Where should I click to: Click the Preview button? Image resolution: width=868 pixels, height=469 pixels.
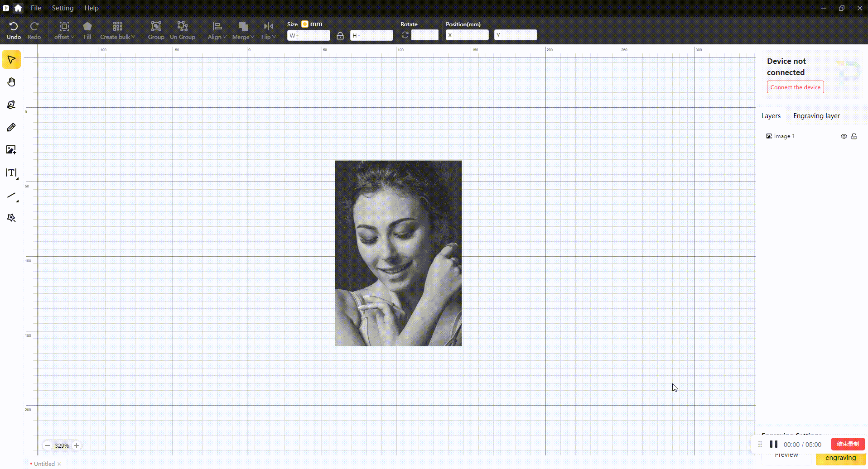point(786,456)
